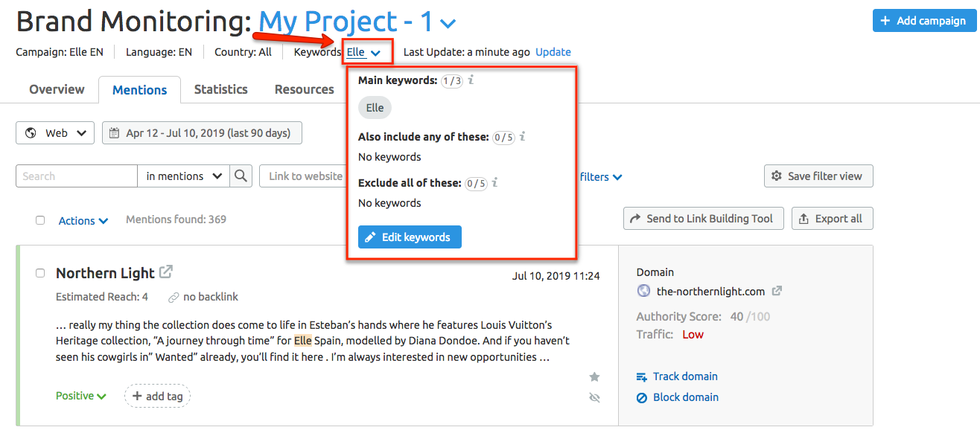Expand the Positive sentiment dropdown
Viewport: 980px width, 430px height.
[81, 396]
